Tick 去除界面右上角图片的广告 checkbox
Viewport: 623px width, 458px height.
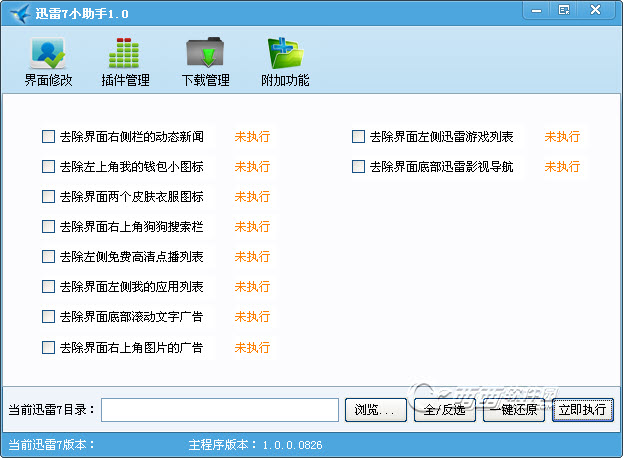pos(48,348)
